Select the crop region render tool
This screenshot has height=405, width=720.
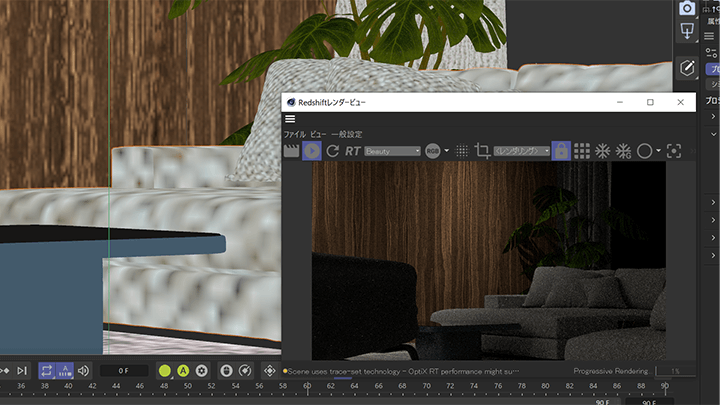point(483,151)
